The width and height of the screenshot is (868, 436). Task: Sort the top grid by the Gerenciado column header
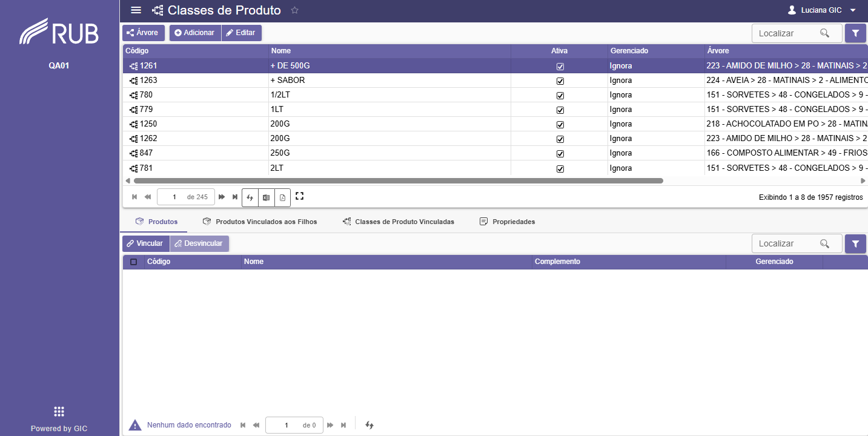coord(656,51)
